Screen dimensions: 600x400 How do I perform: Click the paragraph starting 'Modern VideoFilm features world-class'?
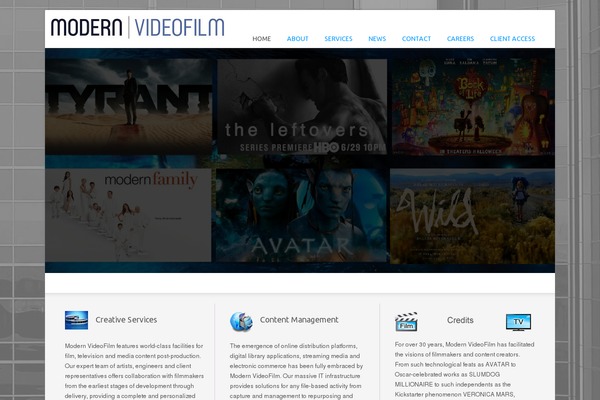coord(134,371)
